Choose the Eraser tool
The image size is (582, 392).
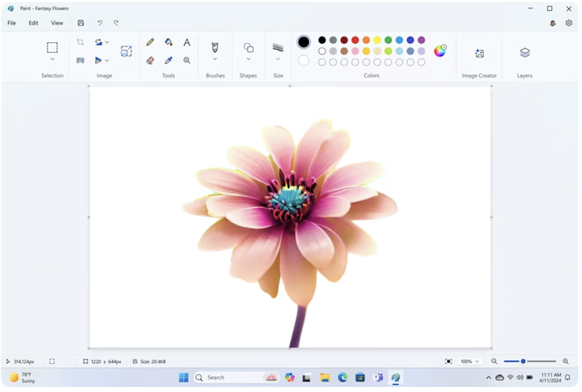[150, 60]
